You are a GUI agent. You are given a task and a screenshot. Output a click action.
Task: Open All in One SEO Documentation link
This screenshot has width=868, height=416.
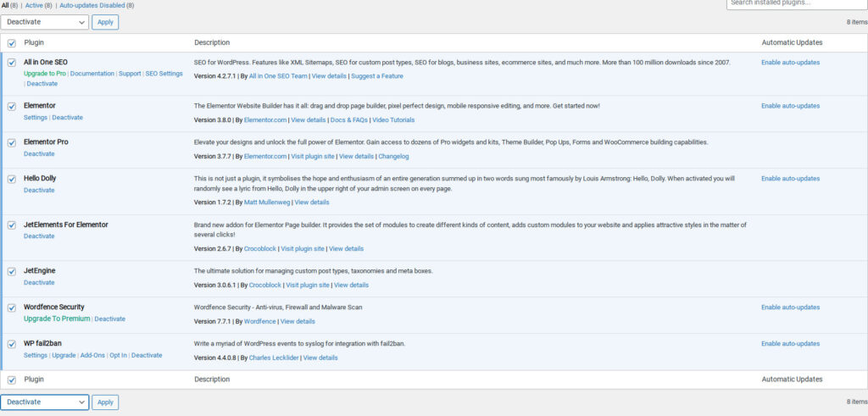click(92, 74)
